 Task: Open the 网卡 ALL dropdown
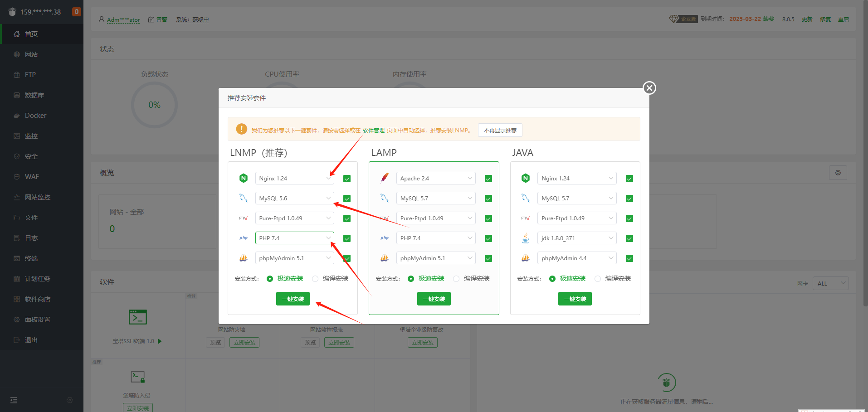(x=830, y=283)
